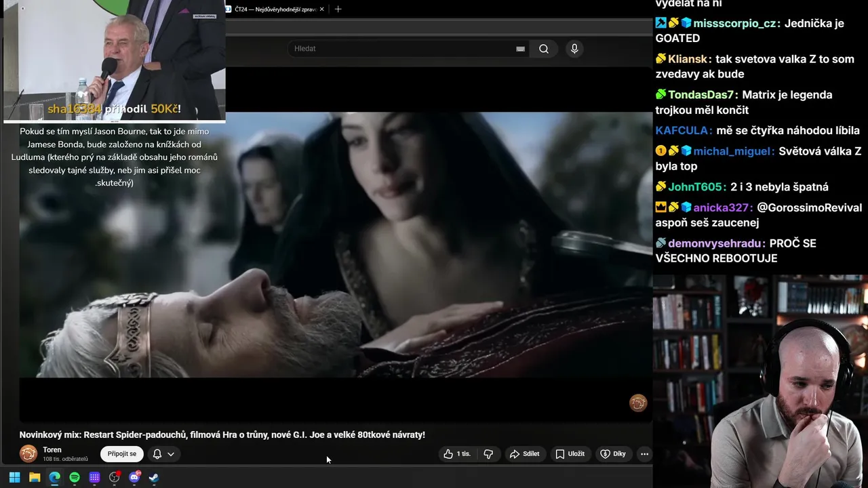Open the Windows Start menu
The width and height of the screenshot is (868, 488).
[14, 477]
